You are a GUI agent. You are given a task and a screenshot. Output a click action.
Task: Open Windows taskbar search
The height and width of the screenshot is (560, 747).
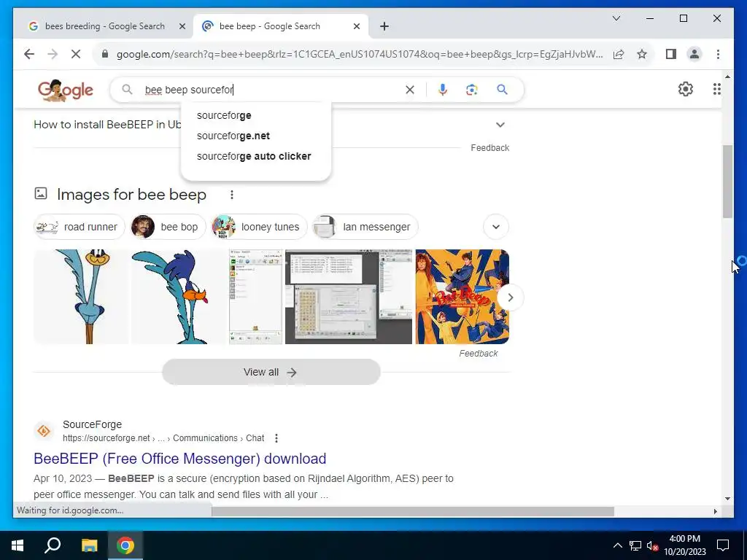pyautogui.click(x=53, y=545)
